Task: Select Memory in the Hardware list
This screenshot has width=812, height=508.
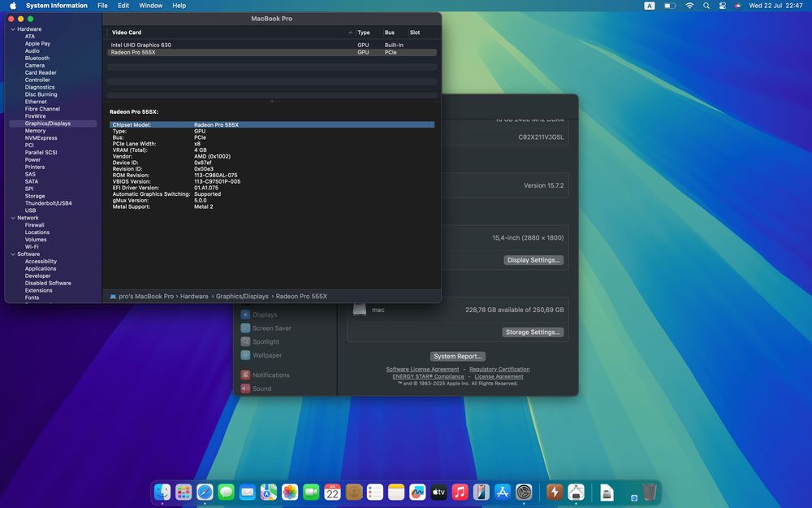Action: pyautogui.click(x=35, y=131)
